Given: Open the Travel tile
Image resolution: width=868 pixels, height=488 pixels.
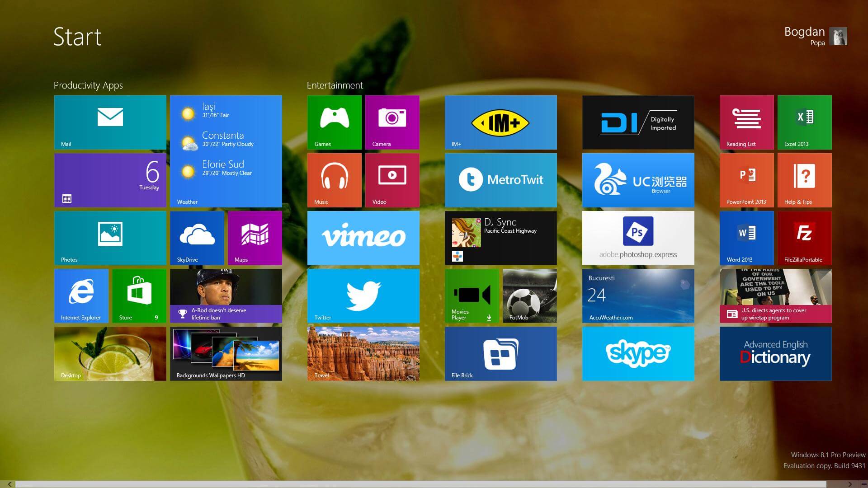Looking at the screenshot, I should (363, 354).
